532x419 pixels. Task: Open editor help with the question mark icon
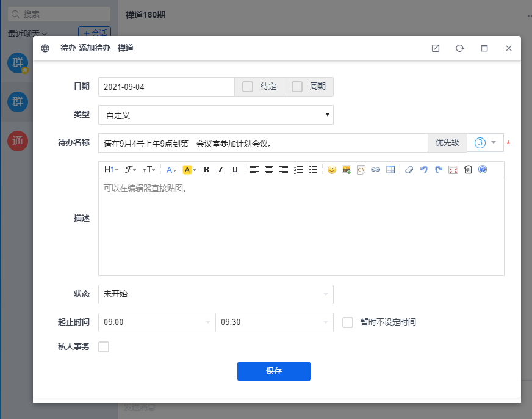pos(483,170)
